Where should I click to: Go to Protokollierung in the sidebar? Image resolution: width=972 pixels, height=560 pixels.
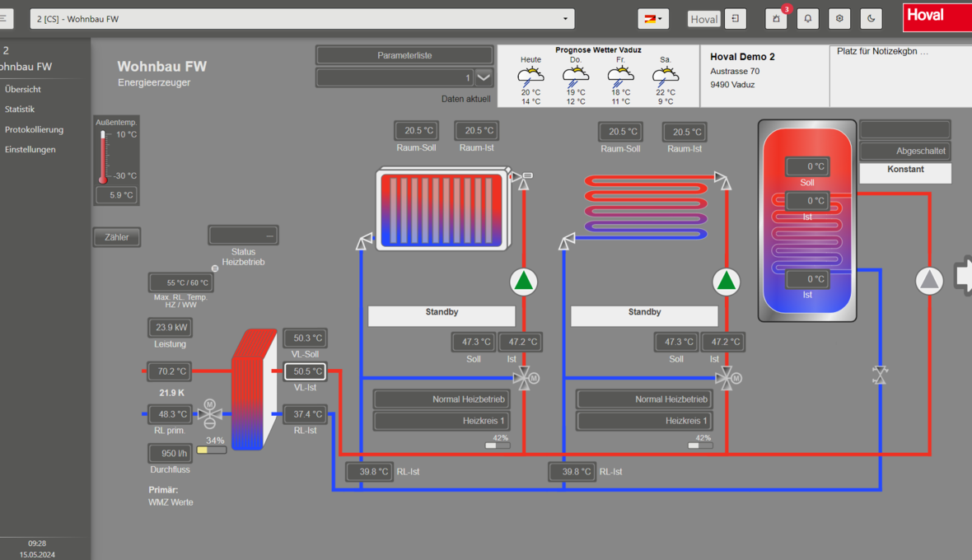click(34, 129)
